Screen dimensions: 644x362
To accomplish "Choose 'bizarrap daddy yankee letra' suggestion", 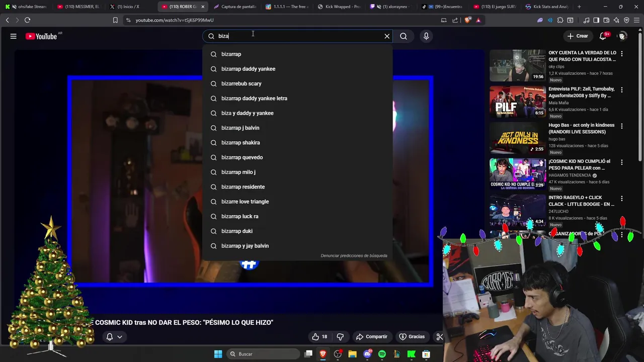I will pos(297,98).
